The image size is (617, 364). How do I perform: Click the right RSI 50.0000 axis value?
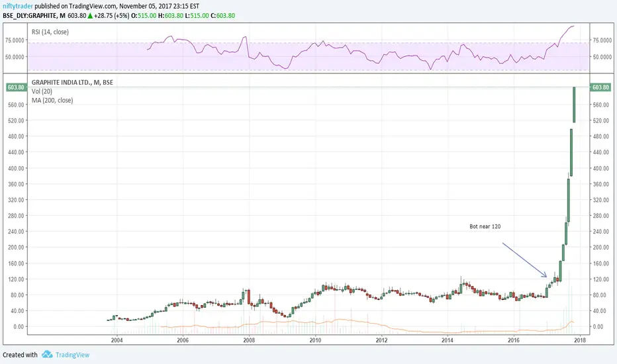602,57
